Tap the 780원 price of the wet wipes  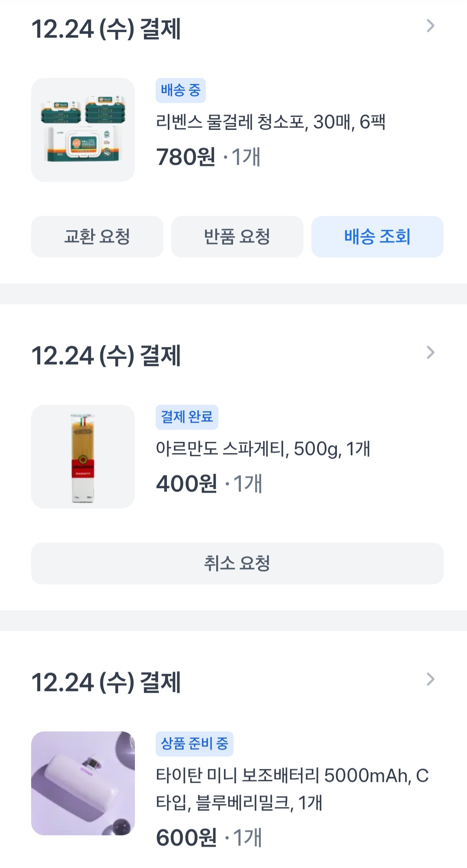(186, 157)
